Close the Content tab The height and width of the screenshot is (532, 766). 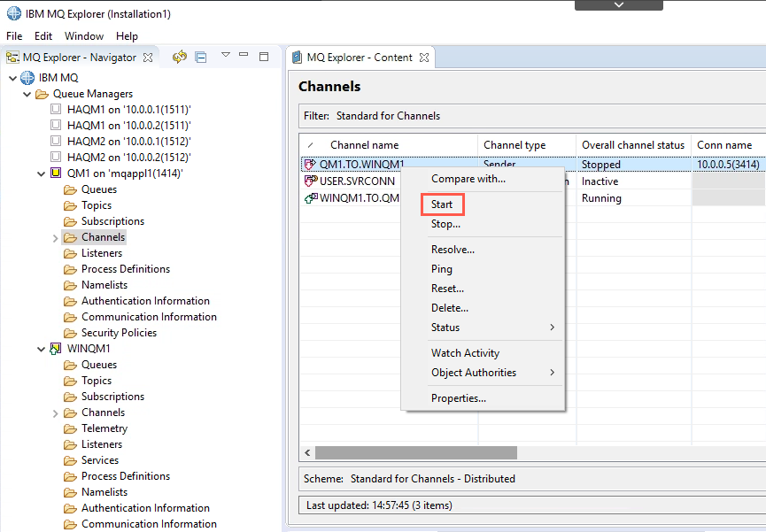[x=424, y=58]
